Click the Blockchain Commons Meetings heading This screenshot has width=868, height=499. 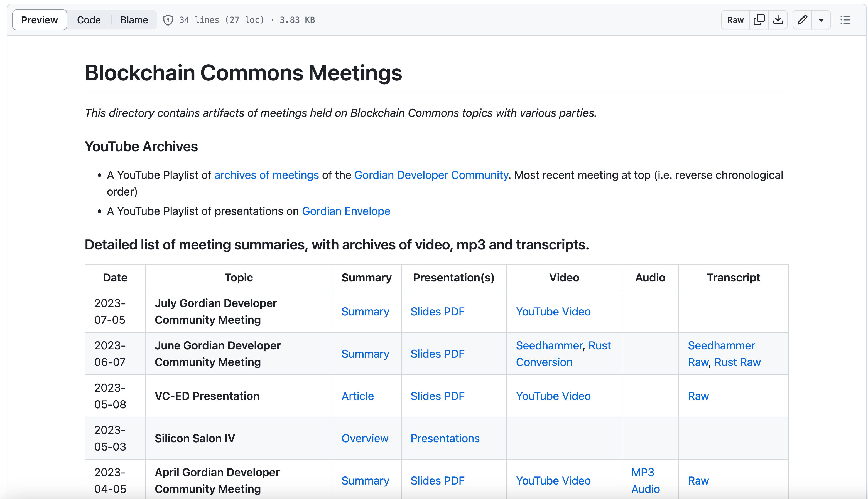[x=243, y=73]
